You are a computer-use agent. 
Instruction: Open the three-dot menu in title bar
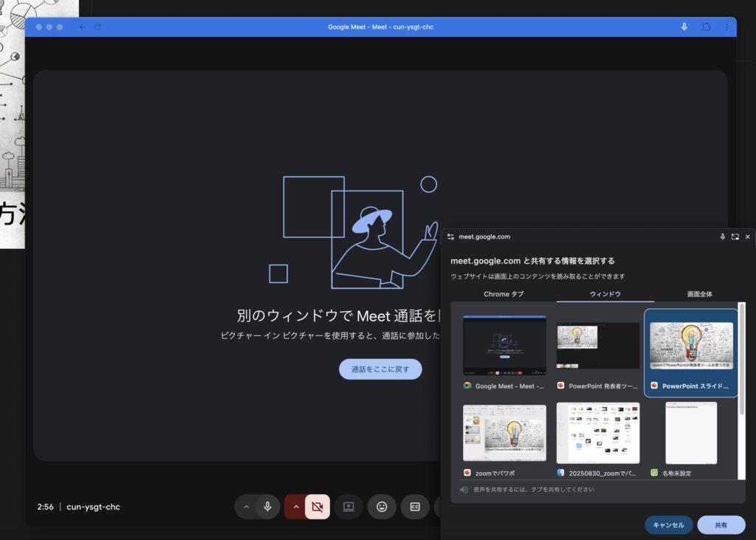coord(726,27)
